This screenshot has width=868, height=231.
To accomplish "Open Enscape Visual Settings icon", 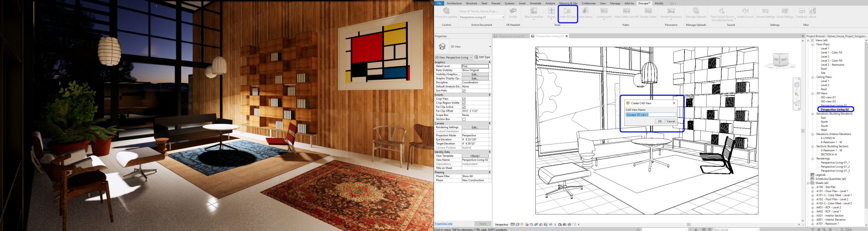I will [785, 11].
